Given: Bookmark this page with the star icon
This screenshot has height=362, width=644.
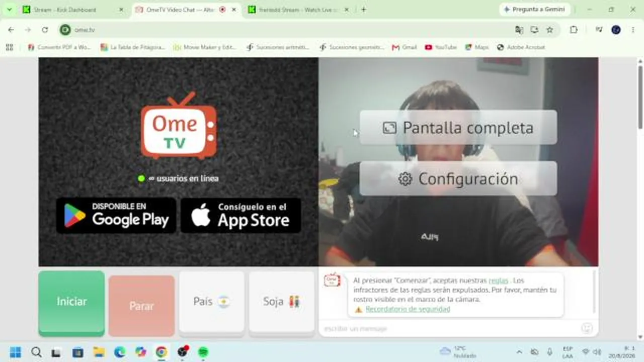Looking at the screenshot, I should (549, 30).
